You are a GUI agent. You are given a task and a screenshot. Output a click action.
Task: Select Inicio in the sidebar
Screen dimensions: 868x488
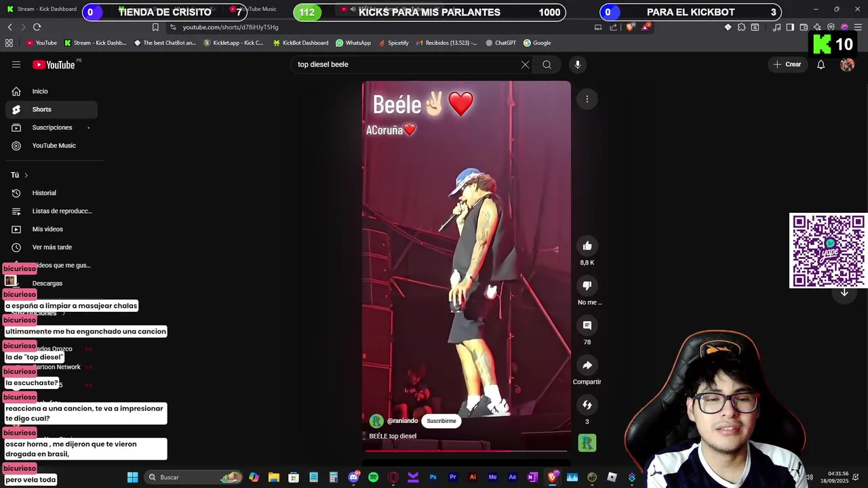click(52, 91)
